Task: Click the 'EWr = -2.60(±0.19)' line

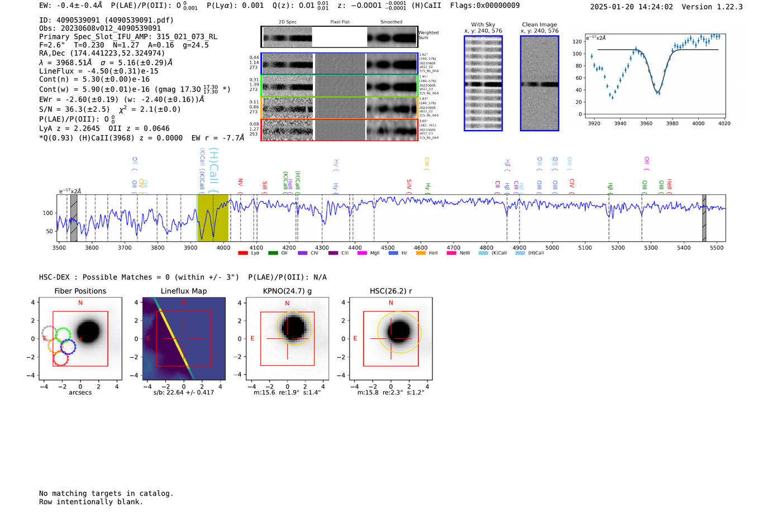Action: pos(121,99)
